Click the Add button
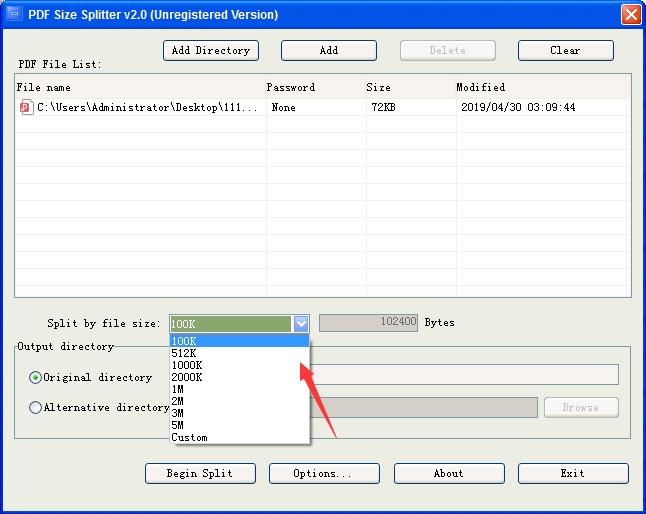This screenshot has height=514, width=646. pyautogui.click(x=329, y=50)
